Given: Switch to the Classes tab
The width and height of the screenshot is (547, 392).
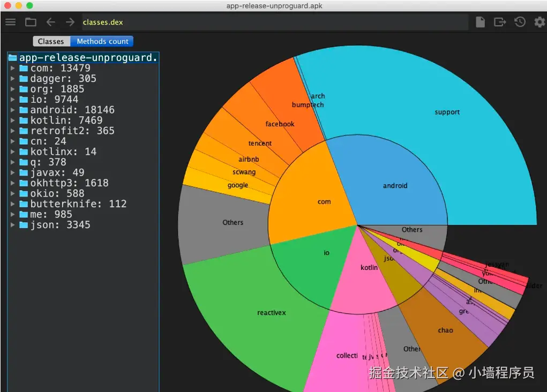Looking at the screenshot, I should (x=51, y=41).
